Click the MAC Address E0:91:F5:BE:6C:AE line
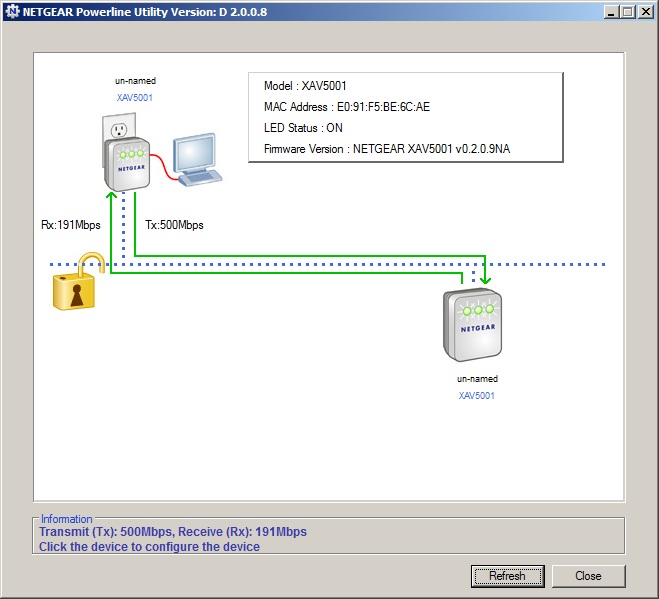This screenshot has width=659, height=599. (347, 107)
